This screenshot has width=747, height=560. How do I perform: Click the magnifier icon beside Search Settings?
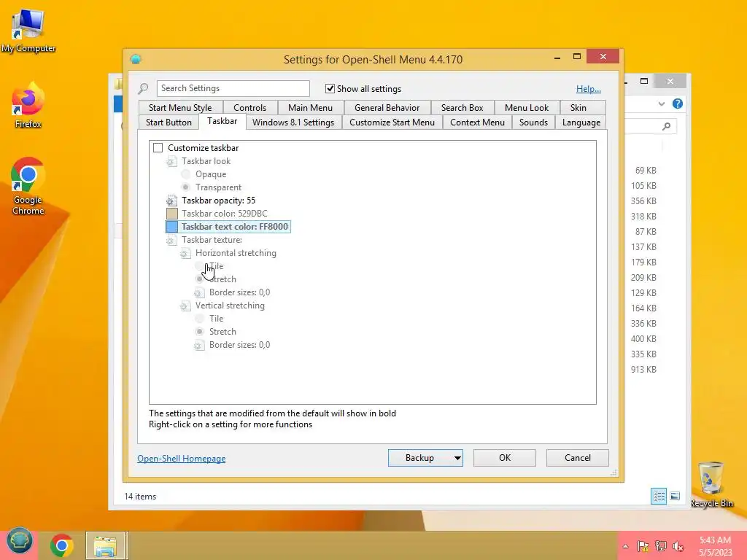(143, 88)
